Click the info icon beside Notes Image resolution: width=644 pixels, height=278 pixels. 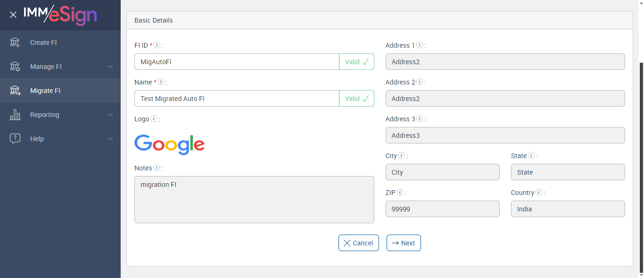point(157,168)
